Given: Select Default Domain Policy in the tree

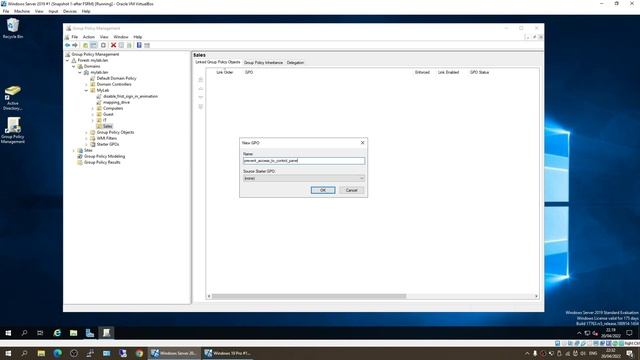Looking at the screenshot, I should pyautogui.click(x=116, y=78).
